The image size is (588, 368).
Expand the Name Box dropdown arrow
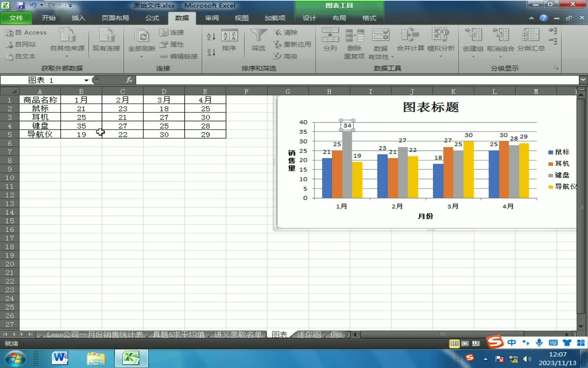pos(86,80)
